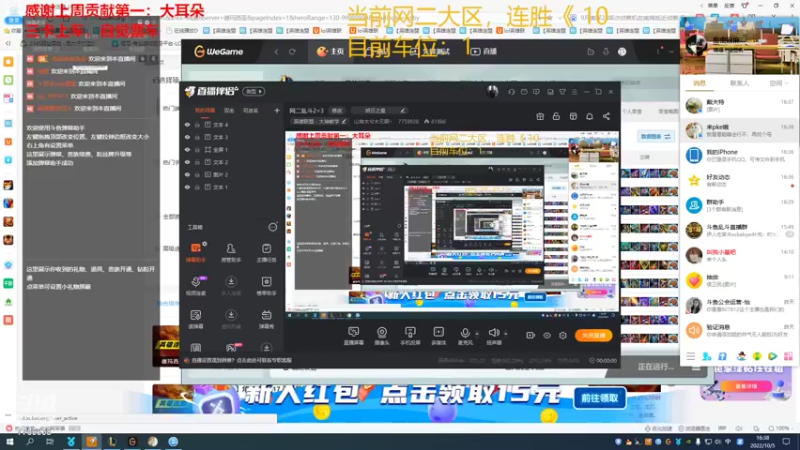Screen dimensions: 800x450
Task: Refresh WeGame page with reload icon
Action: click(x=292, y=52)
